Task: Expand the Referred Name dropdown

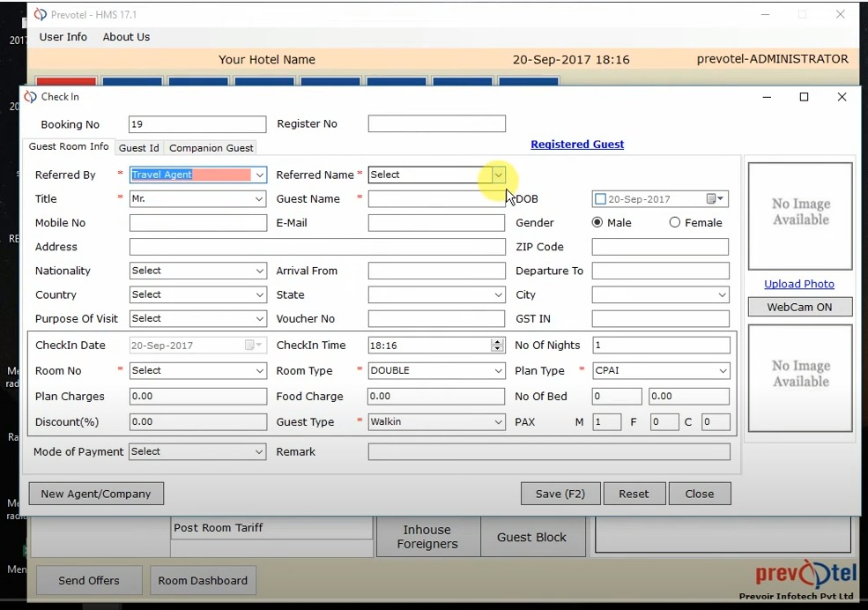Action: click(498, 175)
